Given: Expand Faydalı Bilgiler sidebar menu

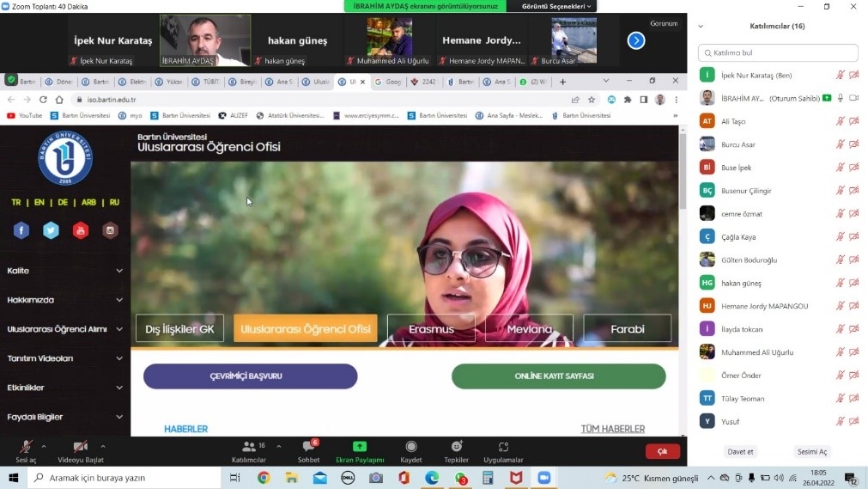Looking at the screenshot, I should click(x=64, y=417).
